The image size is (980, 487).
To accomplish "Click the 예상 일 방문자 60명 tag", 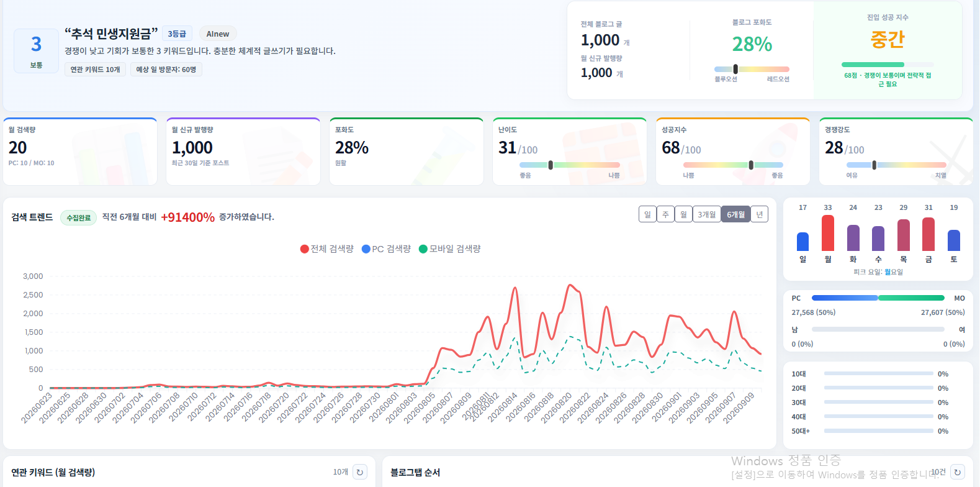I will click(166, 70).
